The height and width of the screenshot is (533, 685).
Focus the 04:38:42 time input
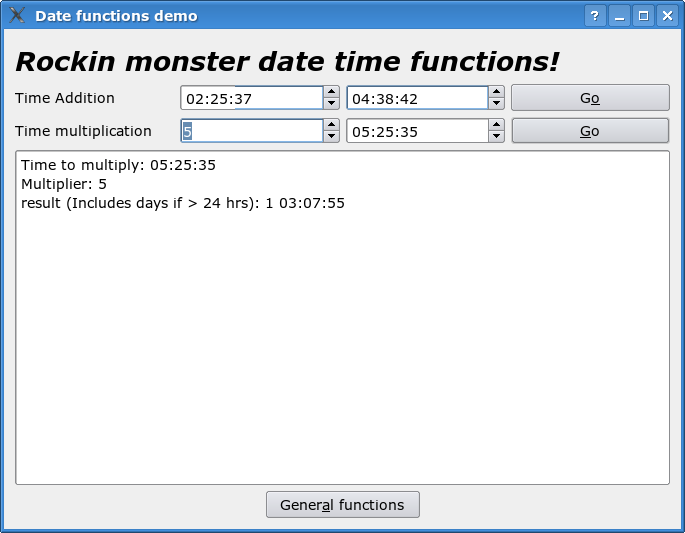point(417,98)
